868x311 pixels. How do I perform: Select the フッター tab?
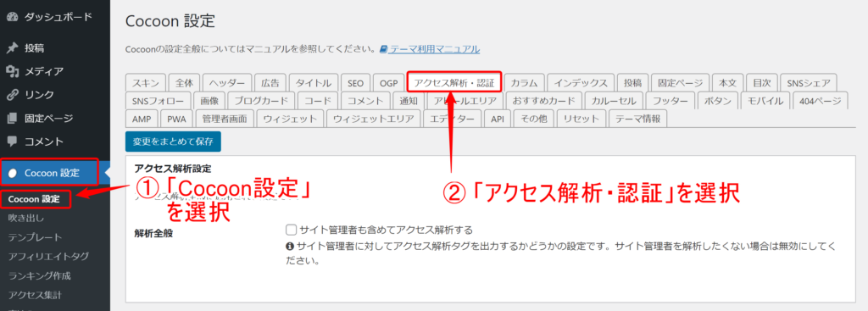670,101
